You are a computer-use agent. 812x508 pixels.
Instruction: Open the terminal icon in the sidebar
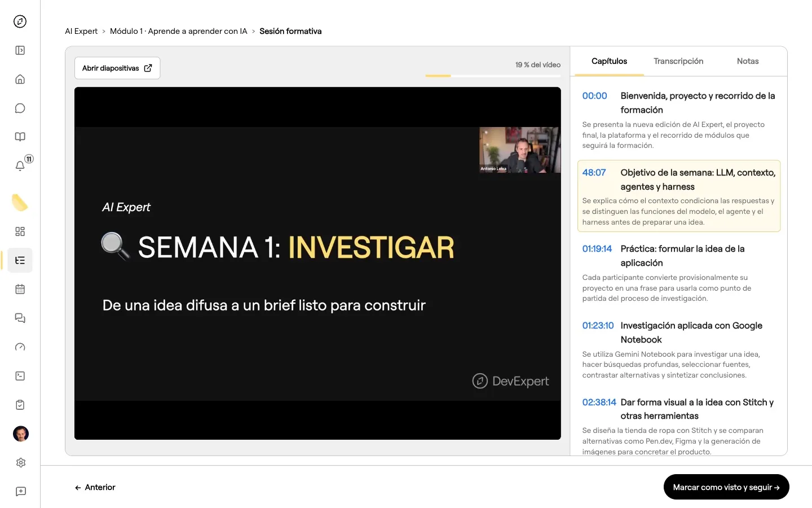tap(20, 376)
